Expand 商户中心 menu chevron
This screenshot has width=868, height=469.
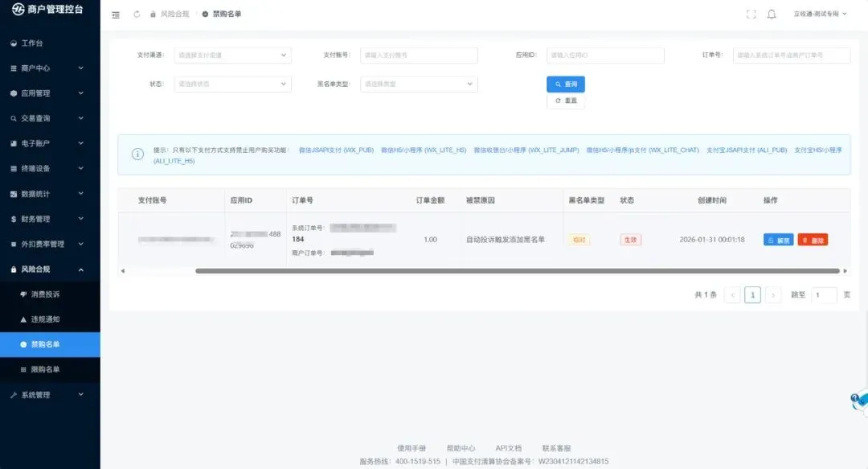[x=81, y=68]
